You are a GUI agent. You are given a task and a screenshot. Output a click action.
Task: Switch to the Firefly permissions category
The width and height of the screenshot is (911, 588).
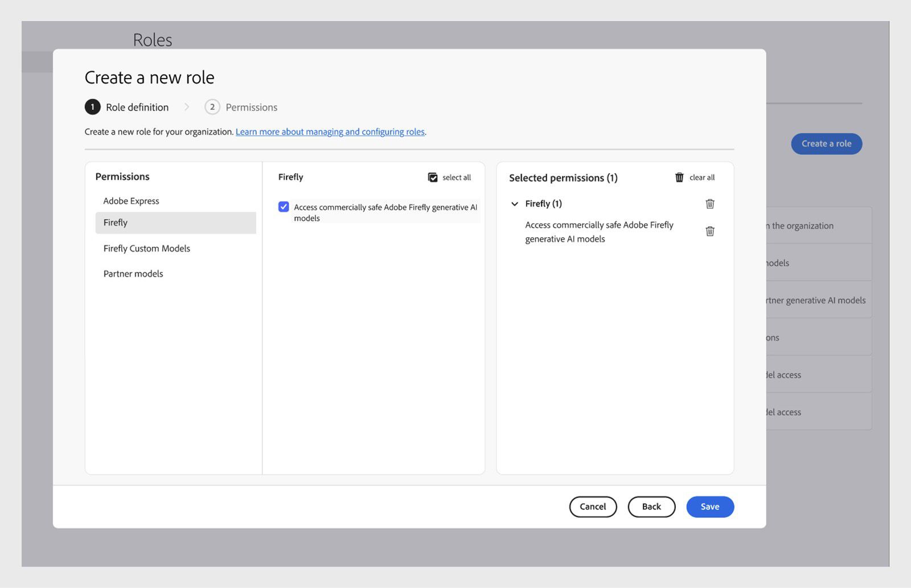[x=116, y=223]
